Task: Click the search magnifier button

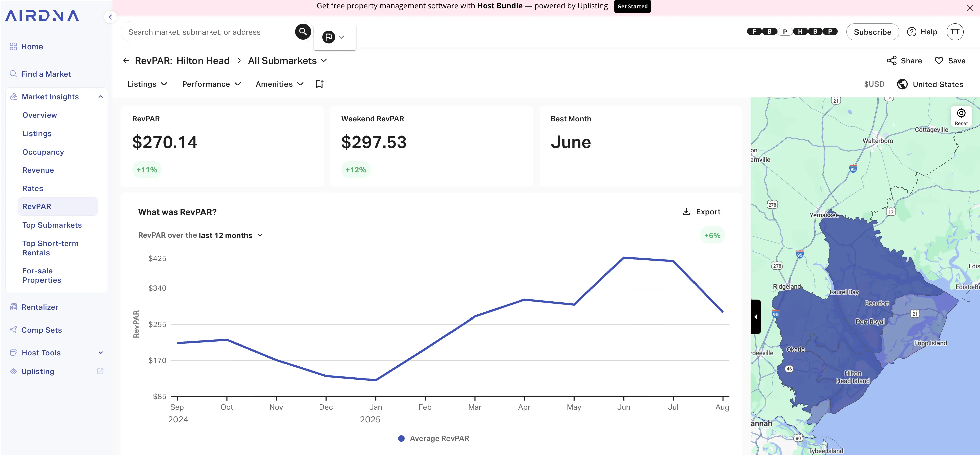Action: (303, 32)
